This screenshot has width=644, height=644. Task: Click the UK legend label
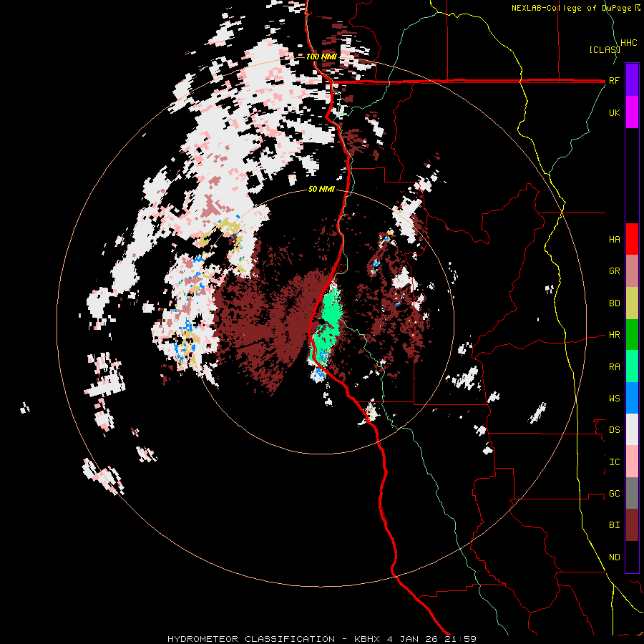614,112
